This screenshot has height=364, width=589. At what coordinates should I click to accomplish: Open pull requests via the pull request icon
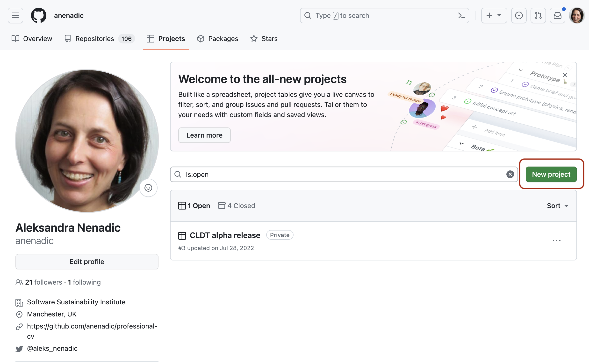(538, 15)
